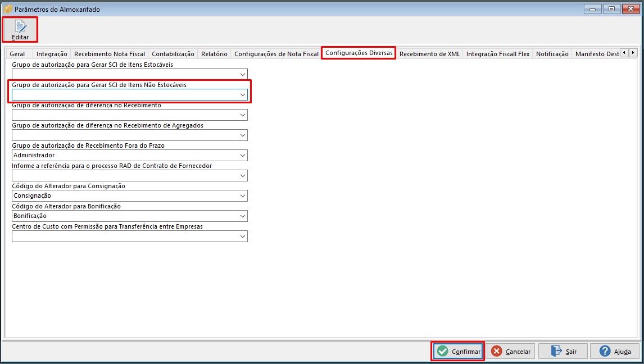The image size is (644, 364).
Task: Open the Recebimento Nota Fiscal tab
Action: pyautogui.click(x=110, y=54)
